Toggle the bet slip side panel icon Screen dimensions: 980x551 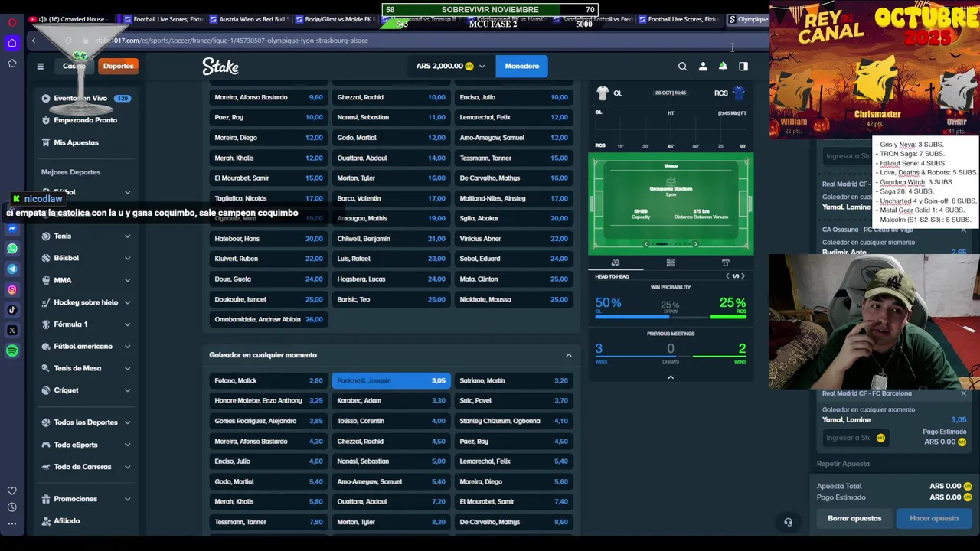(743, 67)
